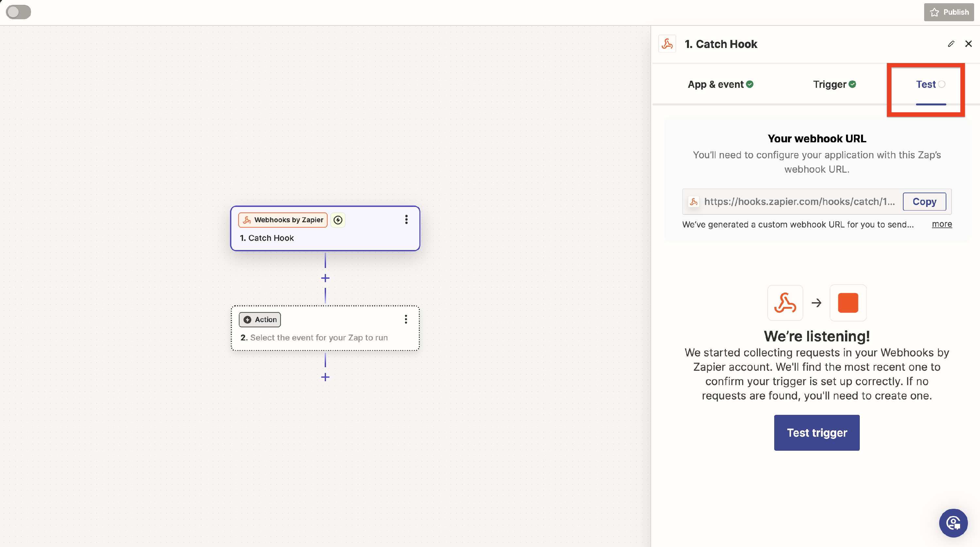Click the pencil rename icon
The image size is (980, 547).
[951, 44]
